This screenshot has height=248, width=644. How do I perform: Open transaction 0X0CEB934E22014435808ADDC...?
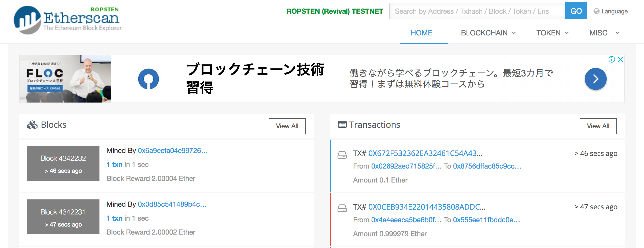tap(427, 207)
